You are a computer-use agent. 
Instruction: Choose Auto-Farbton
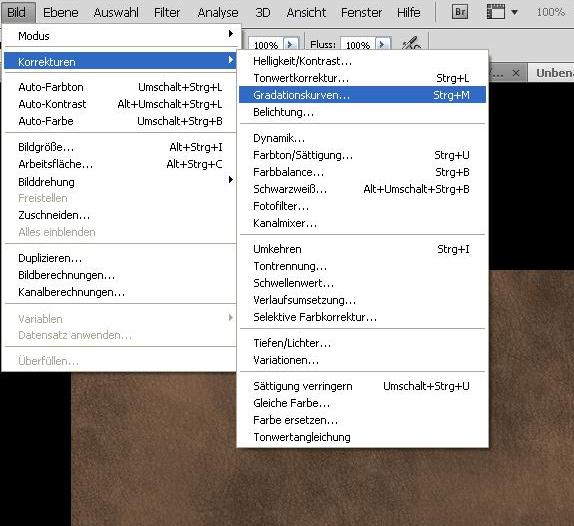tap(120, 87)
